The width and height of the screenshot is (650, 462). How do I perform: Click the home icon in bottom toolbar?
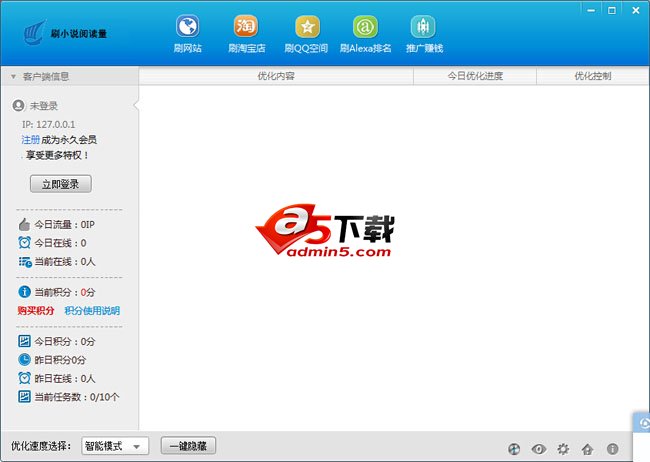pyautogui.click(x=587, y=449)
